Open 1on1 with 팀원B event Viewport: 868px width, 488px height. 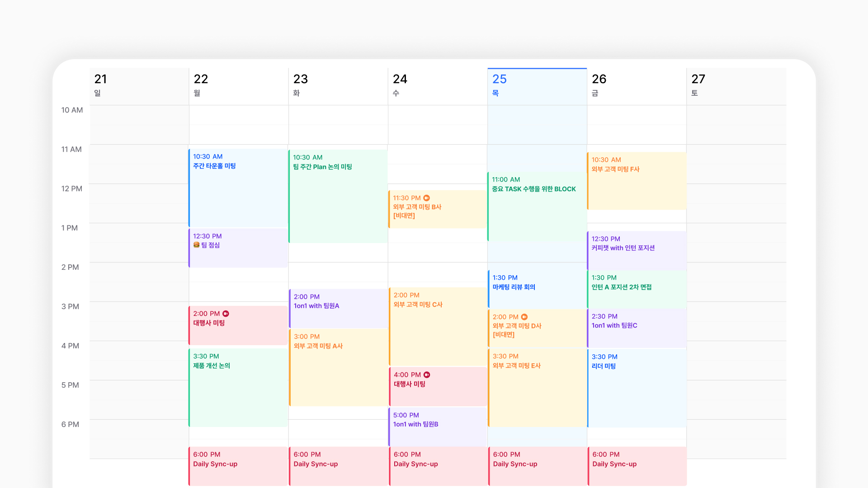point(437,427)
